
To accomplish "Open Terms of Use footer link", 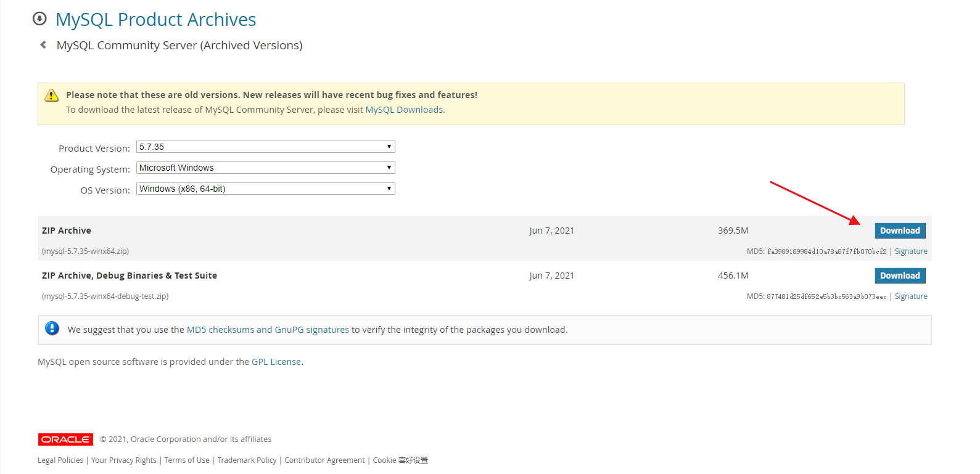I will (187, 460).
